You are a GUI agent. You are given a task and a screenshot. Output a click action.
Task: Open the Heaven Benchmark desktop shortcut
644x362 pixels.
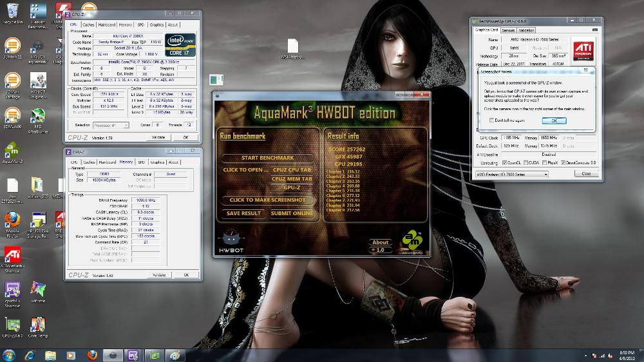pyautogui.click(x=38, y=15)
